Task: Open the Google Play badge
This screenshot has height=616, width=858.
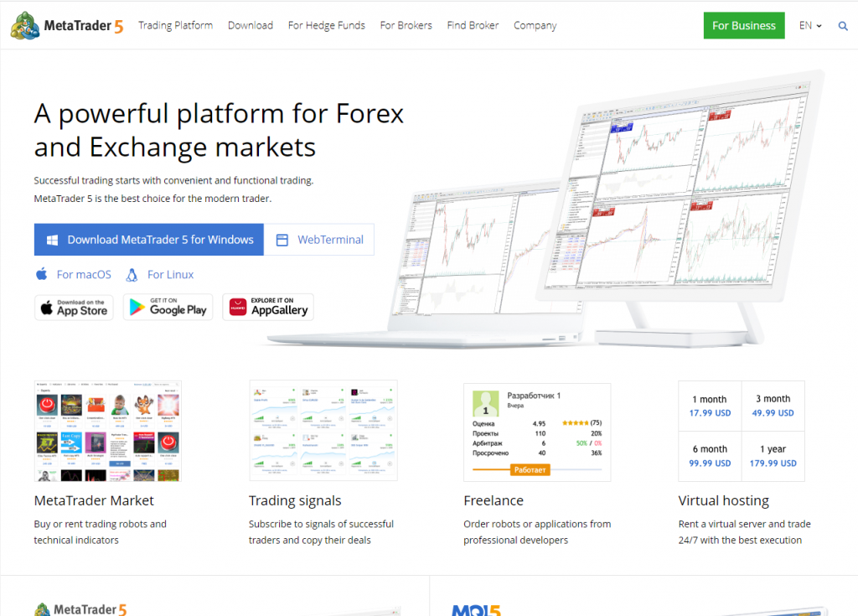Action: point(168,308)
